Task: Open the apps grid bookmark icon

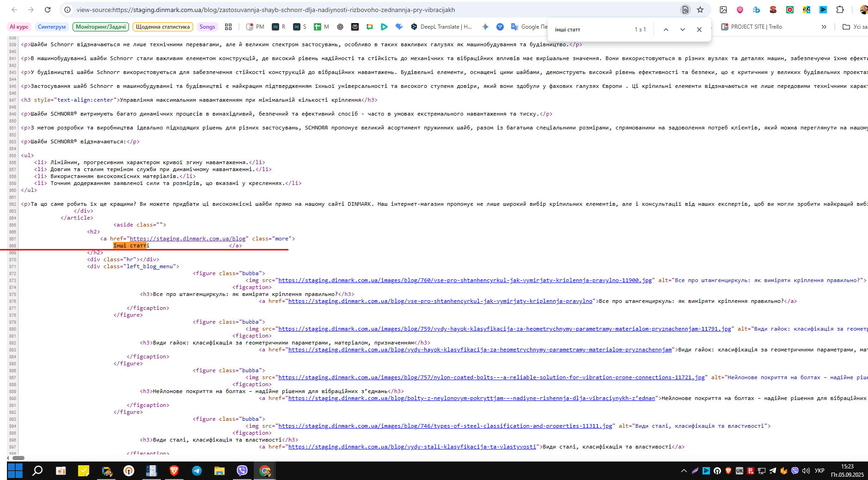Action: click(x=228, y=27)
